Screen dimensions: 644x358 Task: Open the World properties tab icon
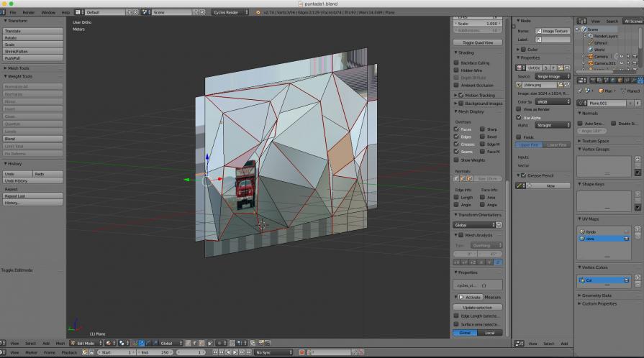(613, 80)
